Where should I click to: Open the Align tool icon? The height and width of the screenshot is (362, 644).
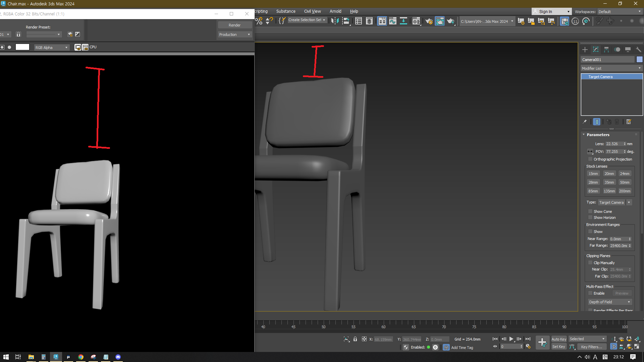pos(346,21)
